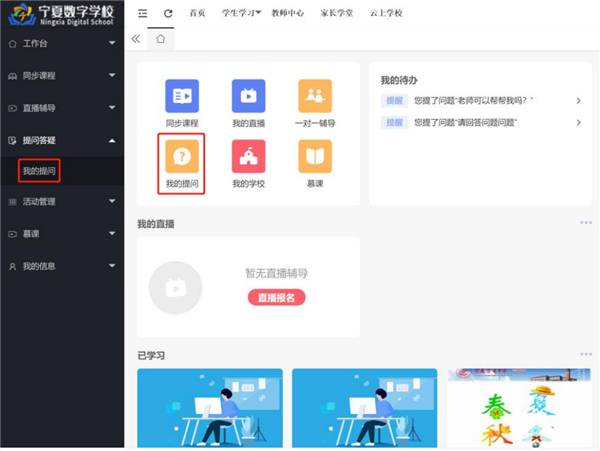The image size is (600, 451).
Task: Open reminder 您提了问题 请回答问题问题
Action: (465, 122)
